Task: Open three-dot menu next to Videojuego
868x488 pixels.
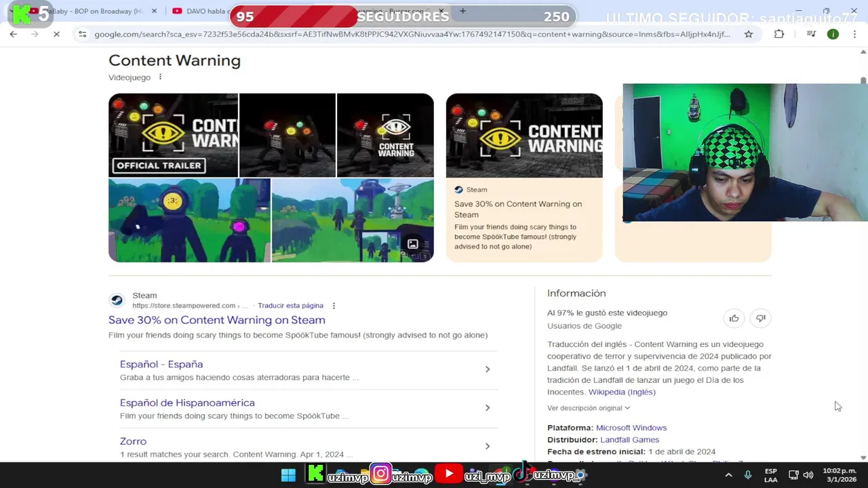Action: pyautogui.click(x=160, y=77)
